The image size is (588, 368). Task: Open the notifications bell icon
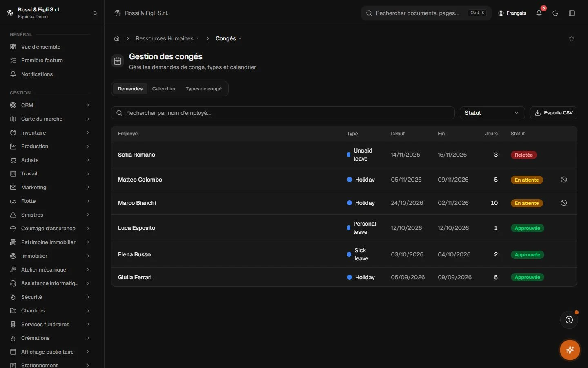pyautogui.click(x=539, y=13)
